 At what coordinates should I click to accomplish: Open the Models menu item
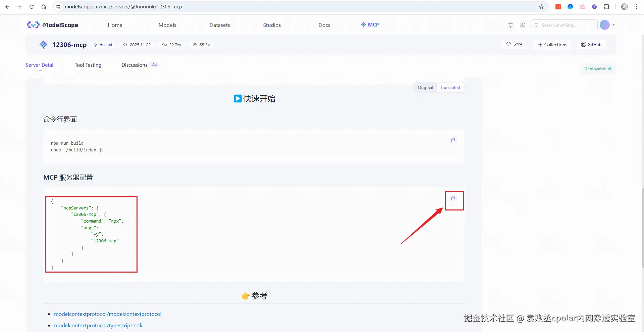tap(167, 25)
